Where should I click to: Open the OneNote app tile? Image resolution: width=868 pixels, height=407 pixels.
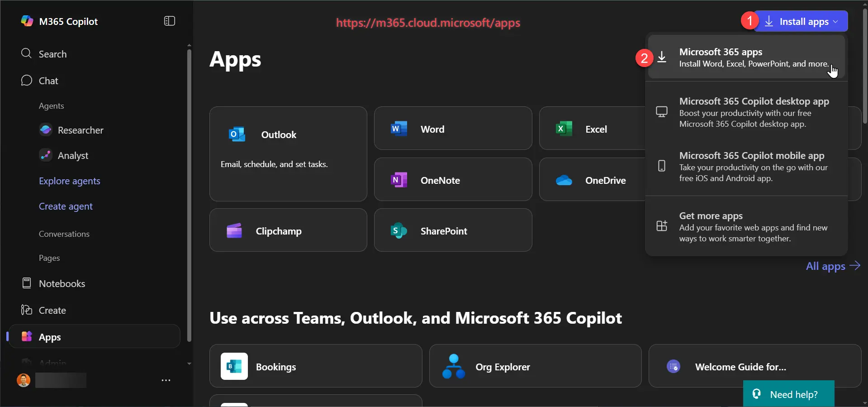coord(453,180)
